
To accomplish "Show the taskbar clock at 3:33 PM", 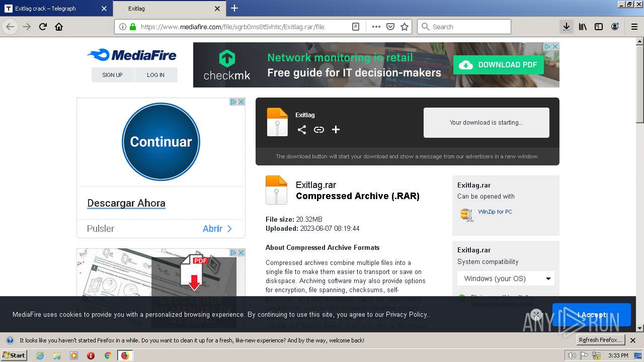I will click(618, 355).
